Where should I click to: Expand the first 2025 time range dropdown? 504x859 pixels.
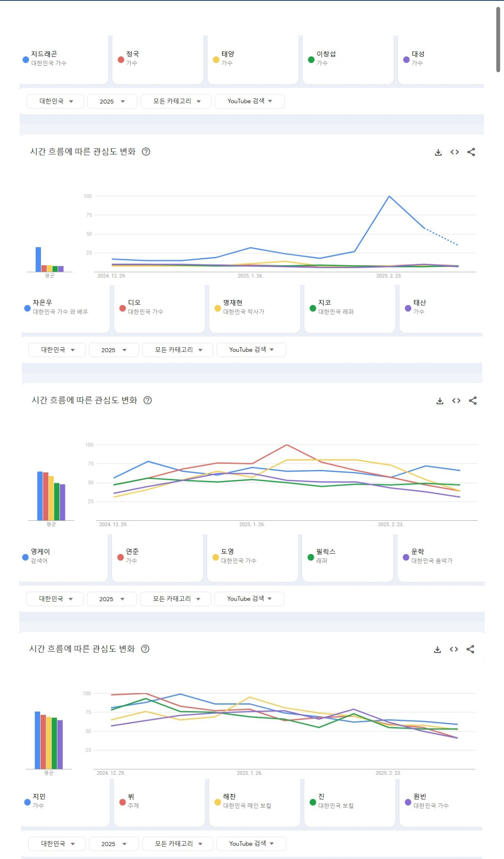[x=112, y=101]
